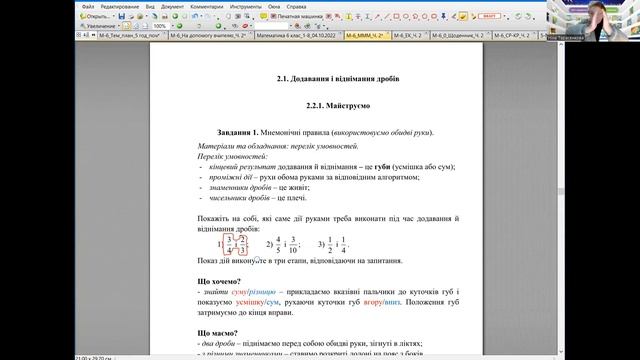
Task: Click the highlighted actual-size page icon
Action: click(x=127, y=26)
